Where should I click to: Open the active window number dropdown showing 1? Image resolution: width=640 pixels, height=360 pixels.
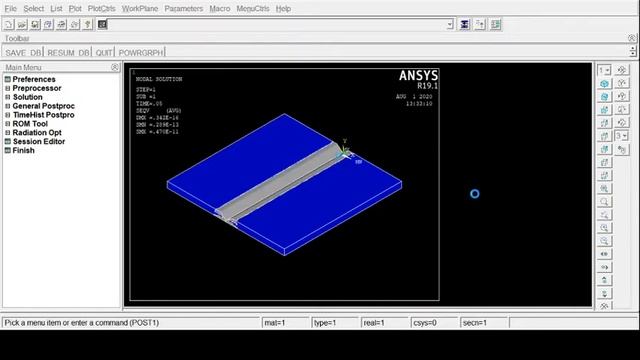(x=604, y=70)
